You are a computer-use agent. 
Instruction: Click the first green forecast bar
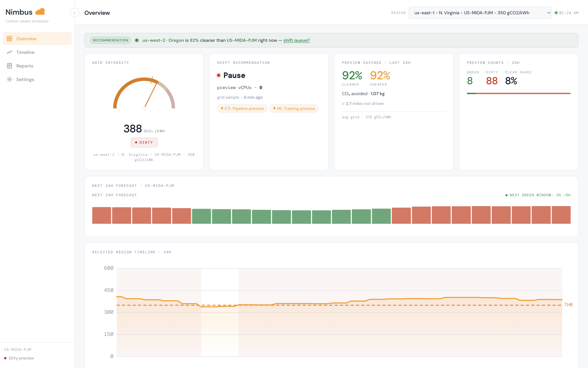click(x=201, y=216)
